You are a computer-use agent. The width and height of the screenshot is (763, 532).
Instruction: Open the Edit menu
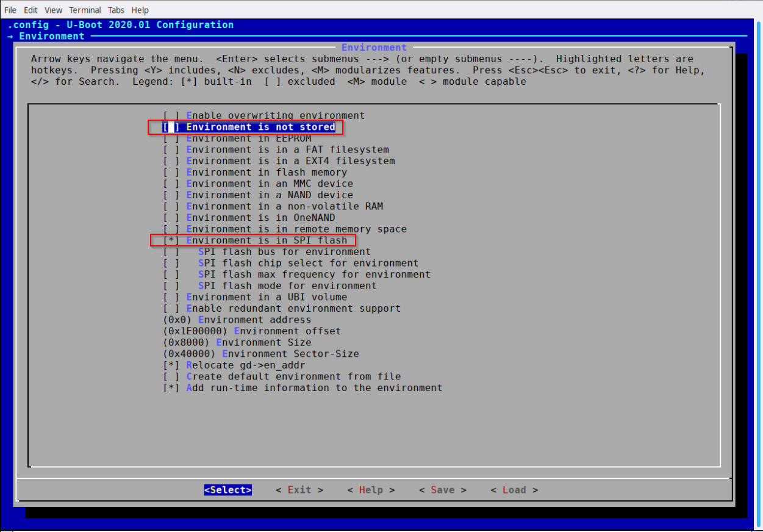(x=30, y=10)
